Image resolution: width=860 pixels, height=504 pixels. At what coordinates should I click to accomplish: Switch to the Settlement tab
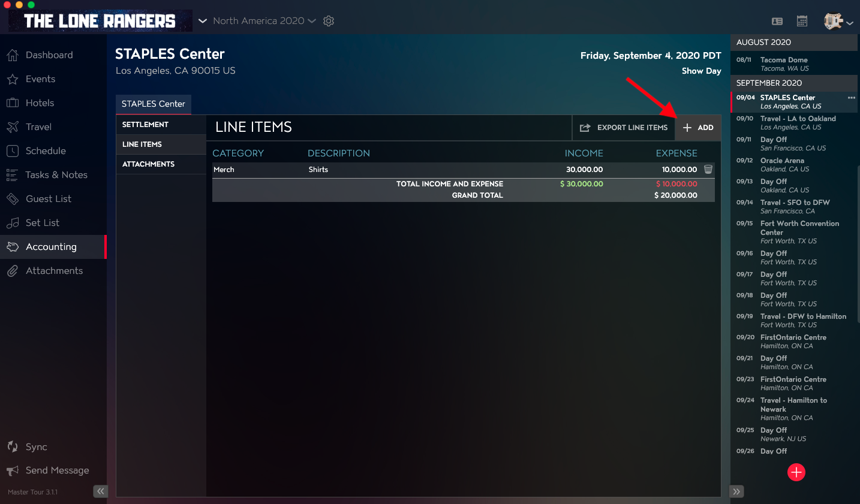[x=161, y=125]
